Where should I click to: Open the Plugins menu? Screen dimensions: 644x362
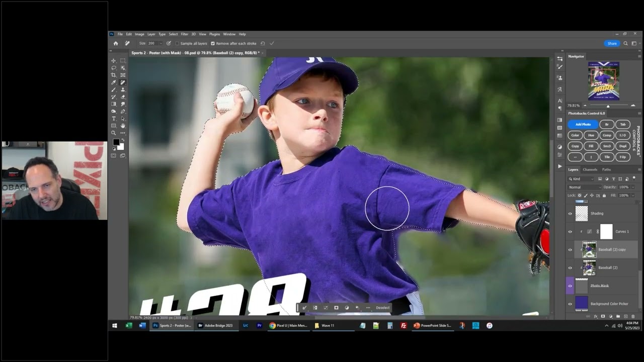tap(214, 34)
